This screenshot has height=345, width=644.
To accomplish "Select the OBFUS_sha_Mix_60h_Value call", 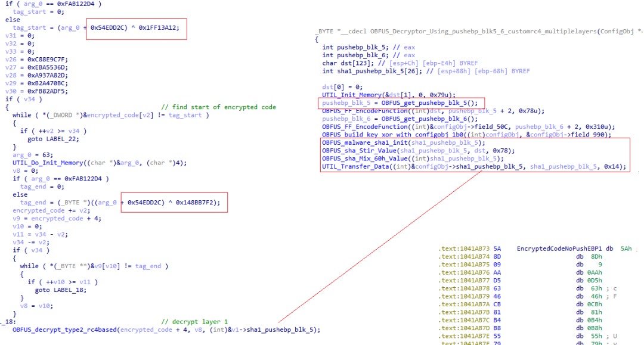I will [x=361, y=158].
